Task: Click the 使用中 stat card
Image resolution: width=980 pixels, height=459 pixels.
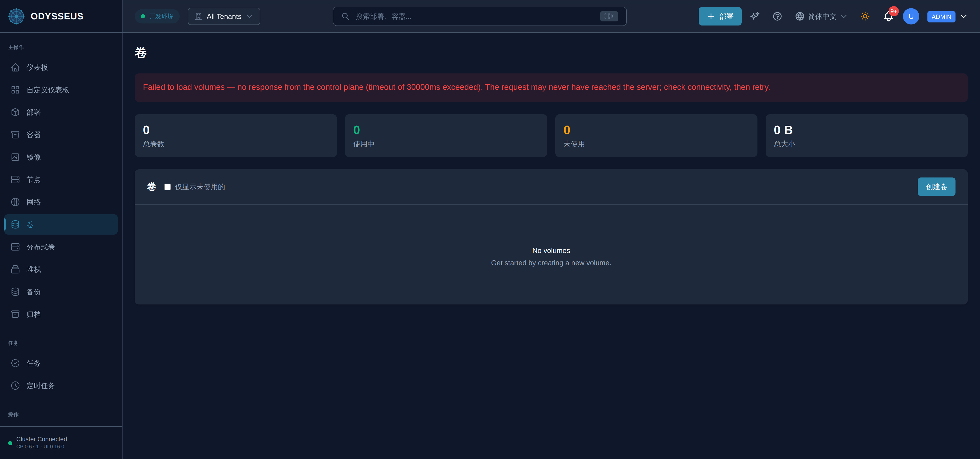Action: click(446, 136)
